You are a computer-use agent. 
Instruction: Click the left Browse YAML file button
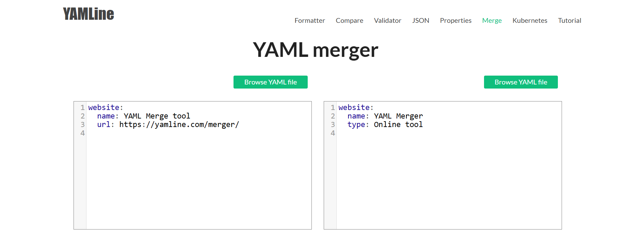(x=270, y=82)
